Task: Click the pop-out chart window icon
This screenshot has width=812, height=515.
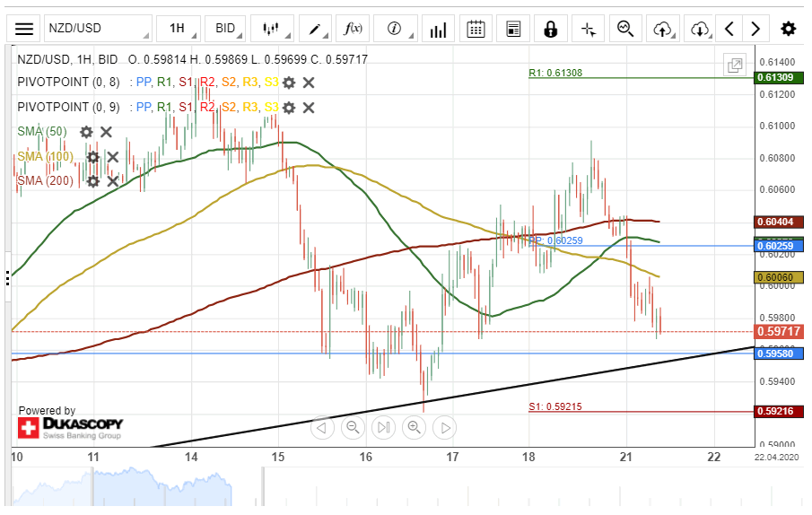Action: pos(735,65)
